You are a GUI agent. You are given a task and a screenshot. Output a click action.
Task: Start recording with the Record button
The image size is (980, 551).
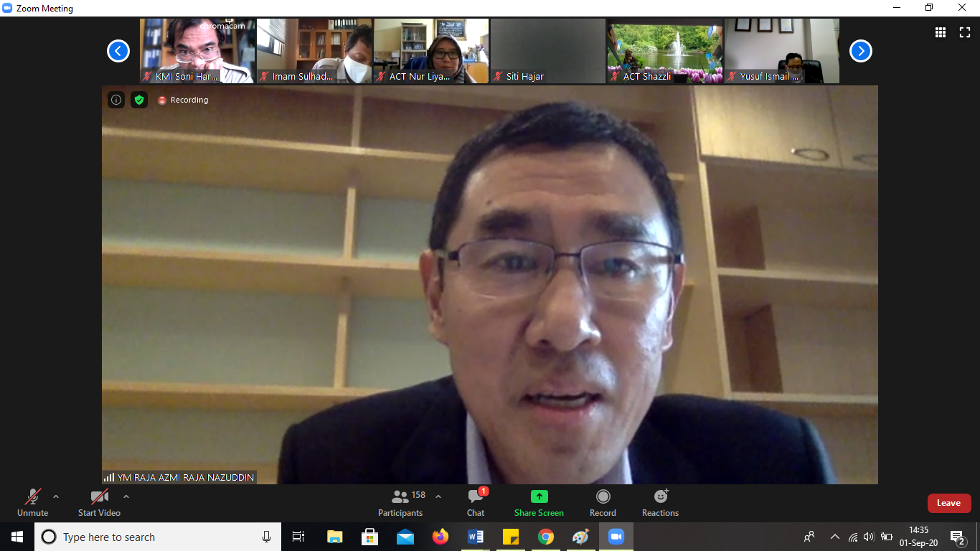point(603,502)
